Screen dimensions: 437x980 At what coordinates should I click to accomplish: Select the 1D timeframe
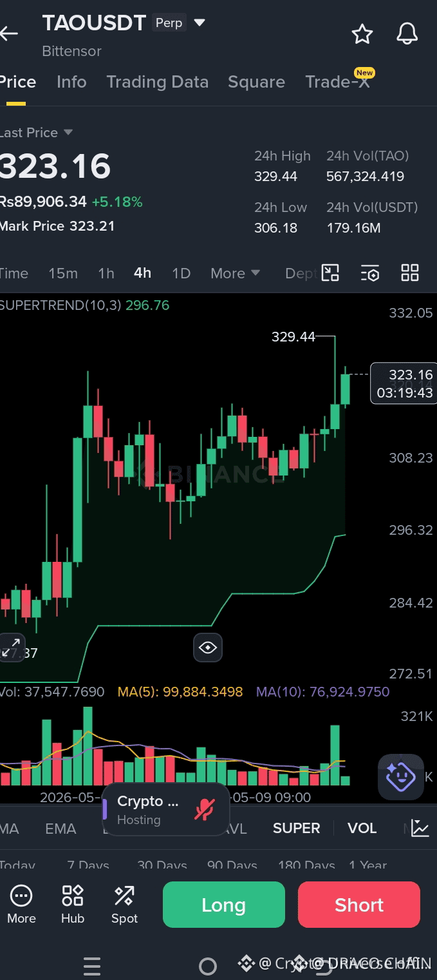(181, 273)
